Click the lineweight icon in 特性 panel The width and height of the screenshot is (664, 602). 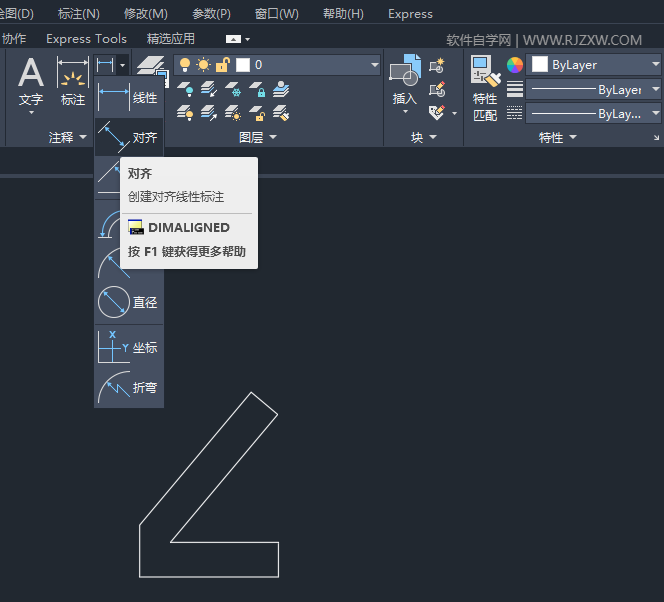[x=515, y=89]
